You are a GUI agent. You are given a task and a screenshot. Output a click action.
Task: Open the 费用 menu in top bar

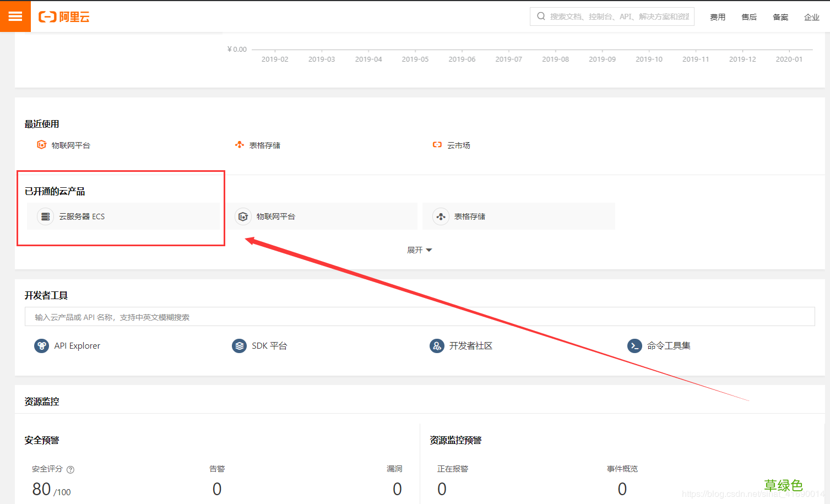(717, 17)
